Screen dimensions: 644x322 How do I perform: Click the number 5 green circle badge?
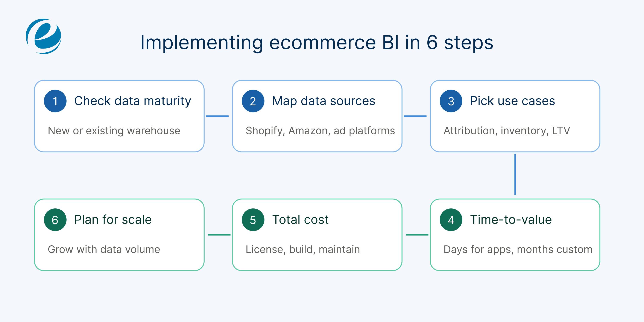tap(253, 220)
